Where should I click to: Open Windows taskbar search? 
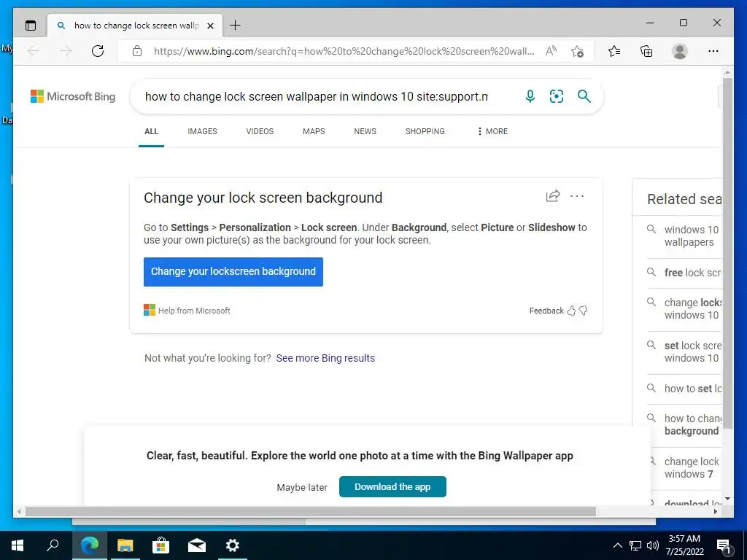[x=53, y=545]
